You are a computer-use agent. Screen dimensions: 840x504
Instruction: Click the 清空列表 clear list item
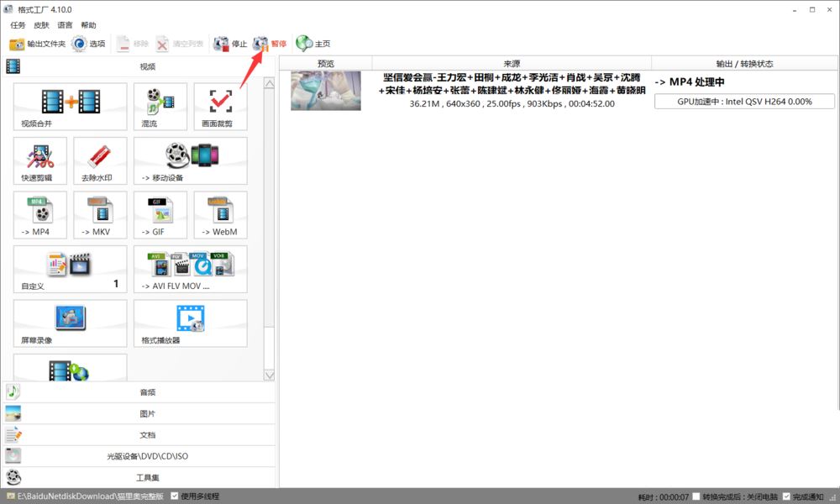180,44
